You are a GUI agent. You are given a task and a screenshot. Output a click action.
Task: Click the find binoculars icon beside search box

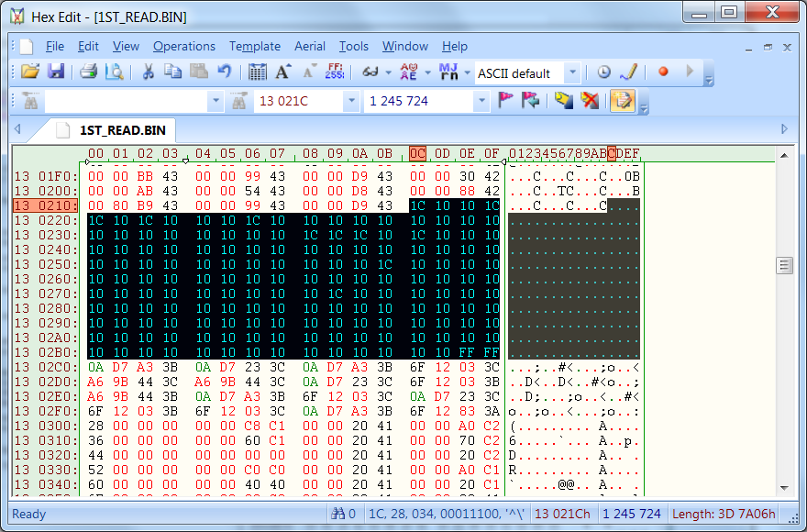(x=31, y=101)
